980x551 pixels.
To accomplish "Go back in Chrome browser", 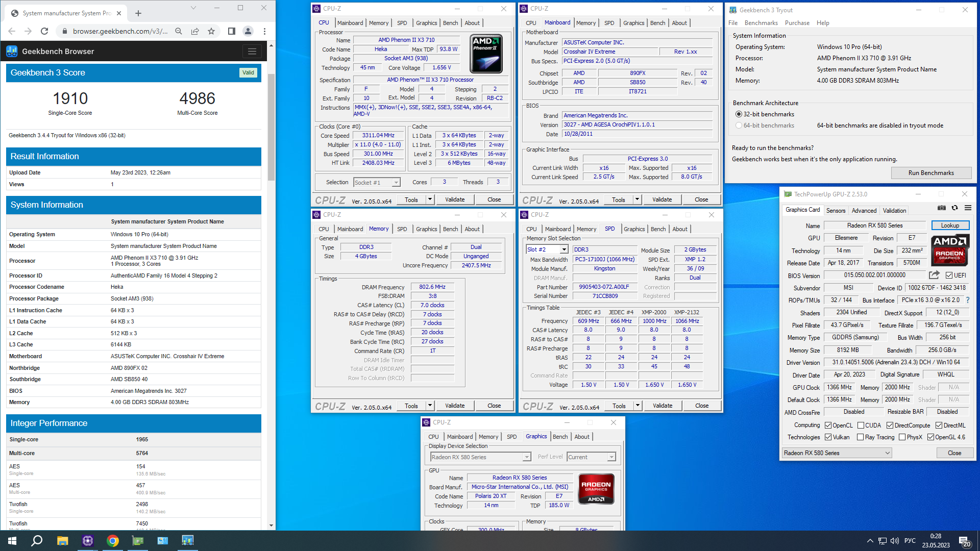I will (12, 31).
